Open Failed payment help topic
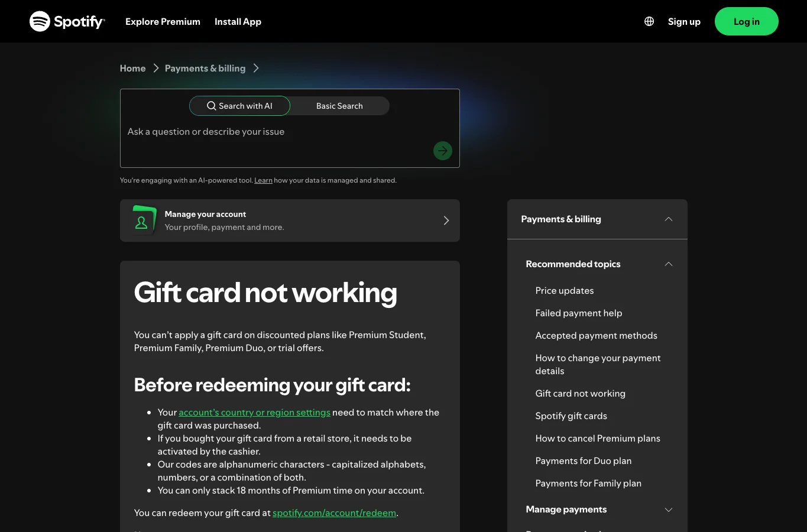The height and width of the screenshot is (532, 807). coord(579,313)
